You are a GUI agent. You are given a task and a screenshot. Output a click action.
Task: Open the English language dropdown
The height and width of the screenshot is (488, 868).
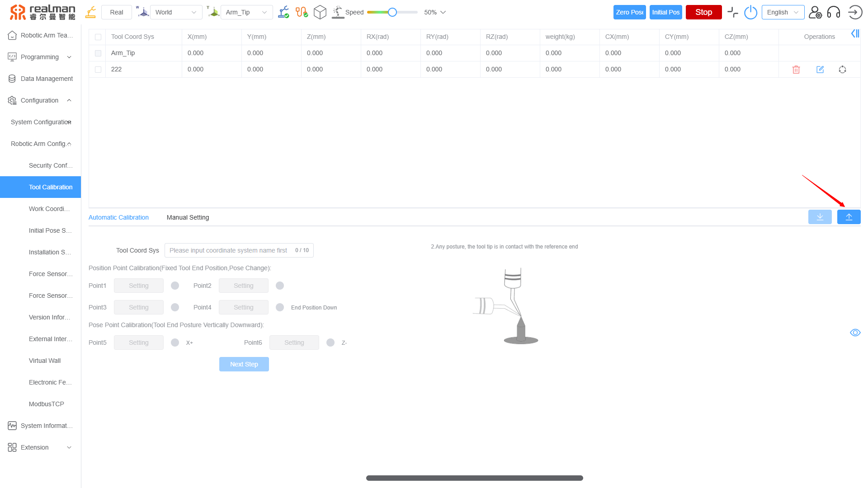[783, 13]
